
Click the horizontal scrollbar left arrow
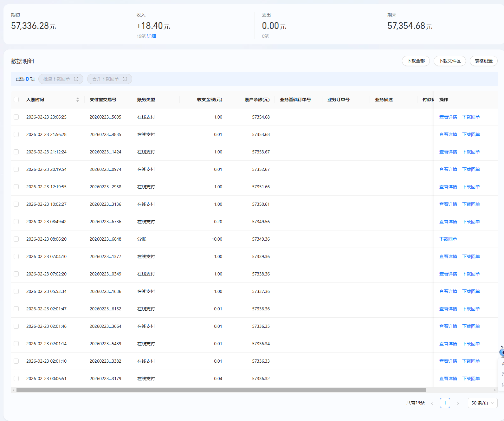pyautogui.click(x=14, y=390)
